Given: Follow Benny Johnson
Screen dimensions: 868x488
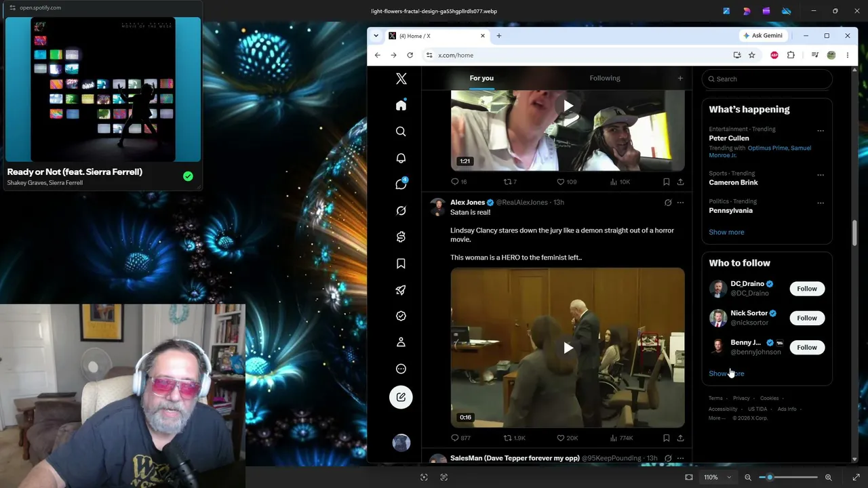Looking at the screenshot, I should [x=807, y=347].
